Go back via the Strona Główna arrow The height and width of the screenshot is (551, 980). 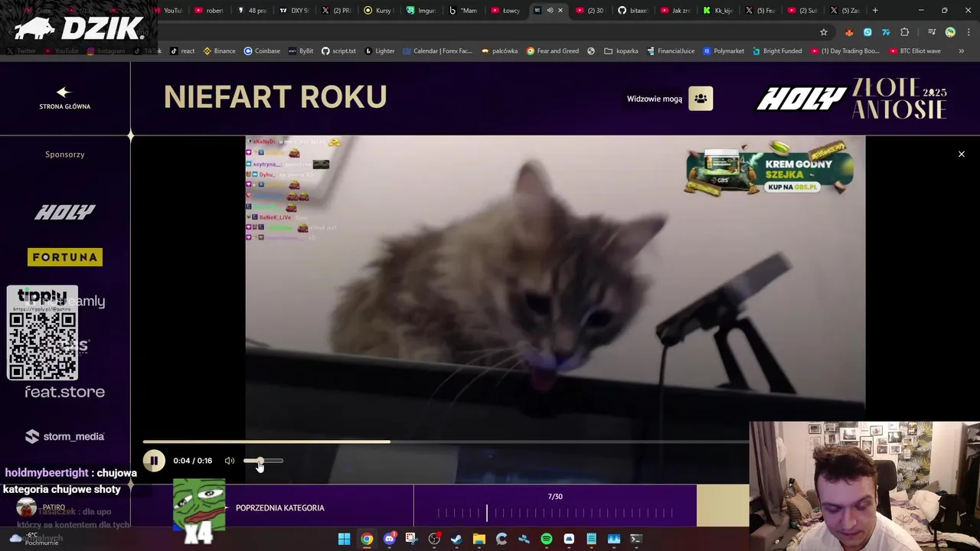pyautogui.click(x=64, y=98)
